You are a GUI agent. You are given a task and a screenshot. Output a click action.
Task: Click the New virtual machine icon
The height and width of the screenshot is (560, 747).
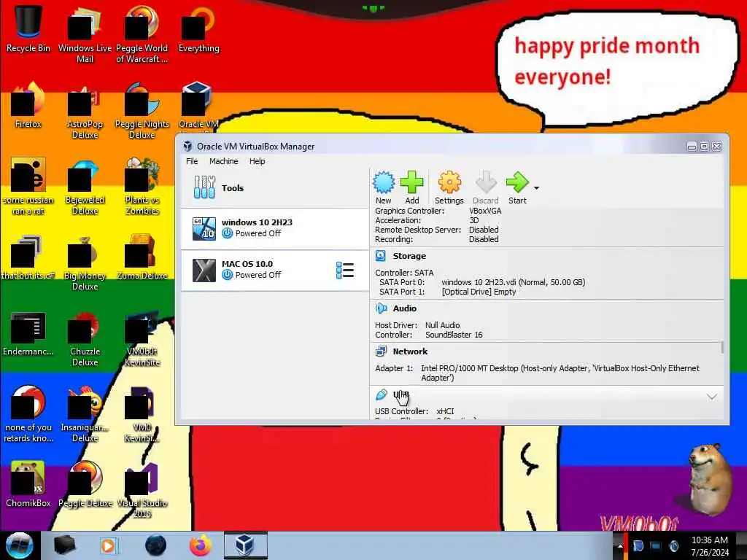(384, 182)
